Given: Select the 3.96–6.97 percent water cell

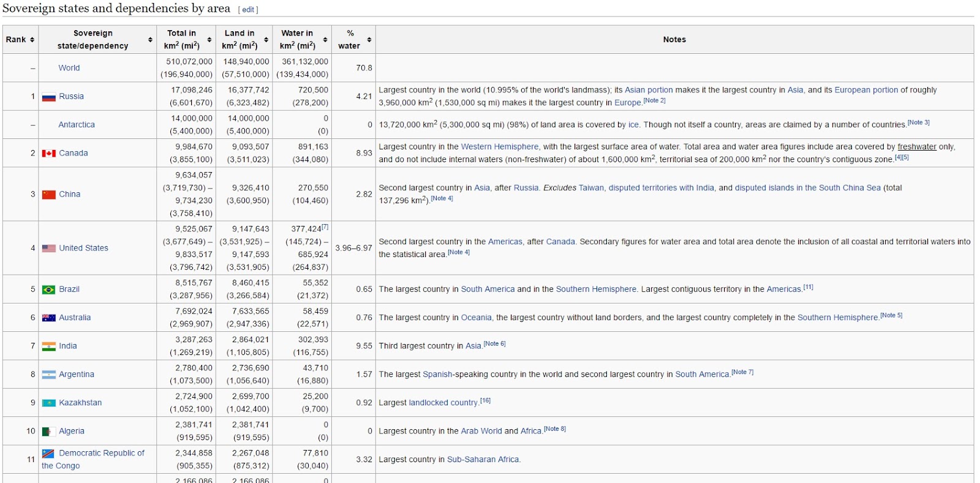Looking at the screenshot, I should [x=353, y=248].
